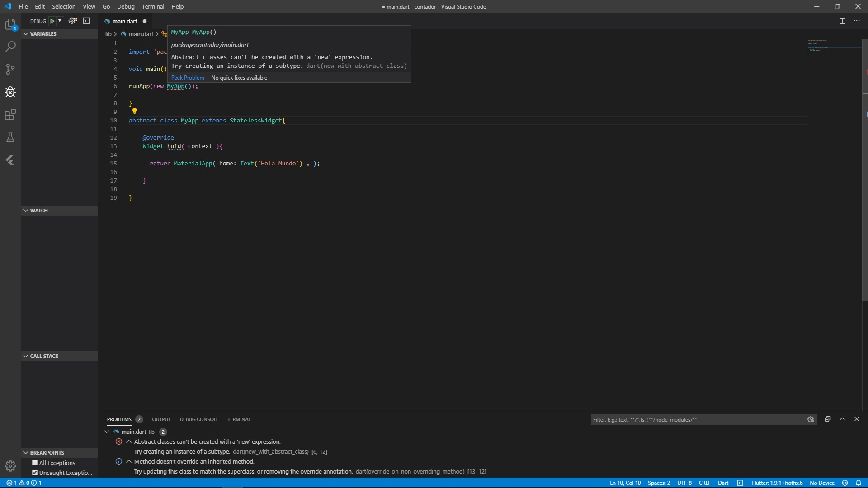Image resolution: width=868 pixels, height=488 pixels.
Task: Open the Go menu
Action: pyautogui.click(x=106, y=6)
